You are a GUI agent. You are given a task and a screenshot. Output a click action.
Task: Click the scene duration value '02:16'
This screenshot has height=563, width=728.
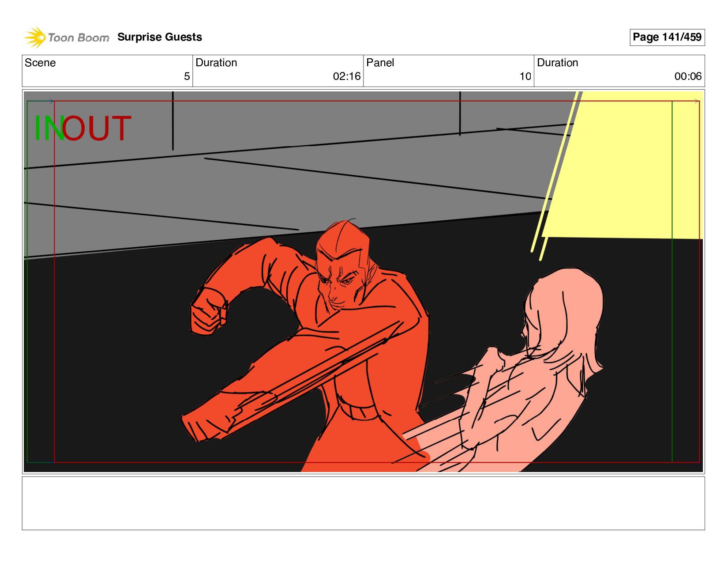click(347, 76)
